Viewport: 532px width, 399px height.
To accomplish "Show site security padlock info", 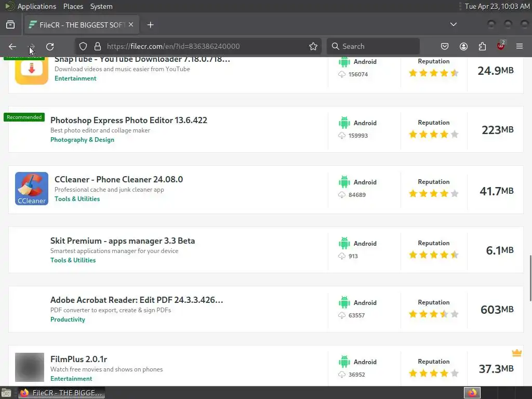I will (x=98, y=46).
